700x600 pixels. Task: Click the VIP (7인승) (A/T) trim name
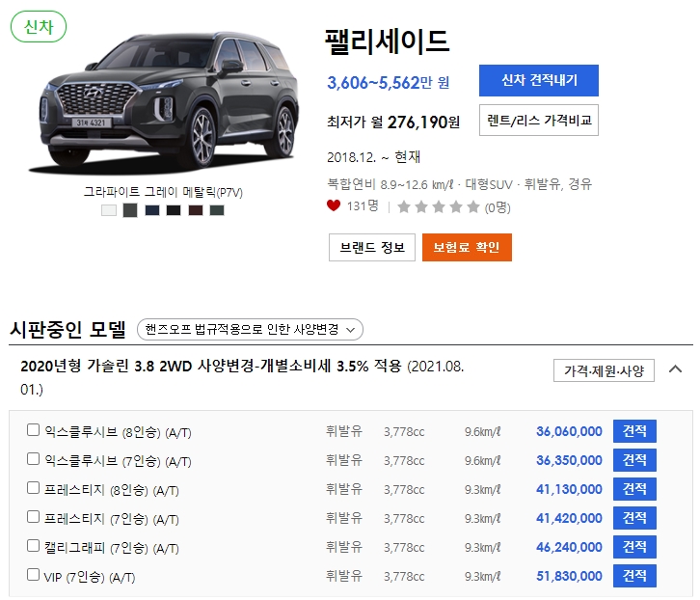pos(90,577)
